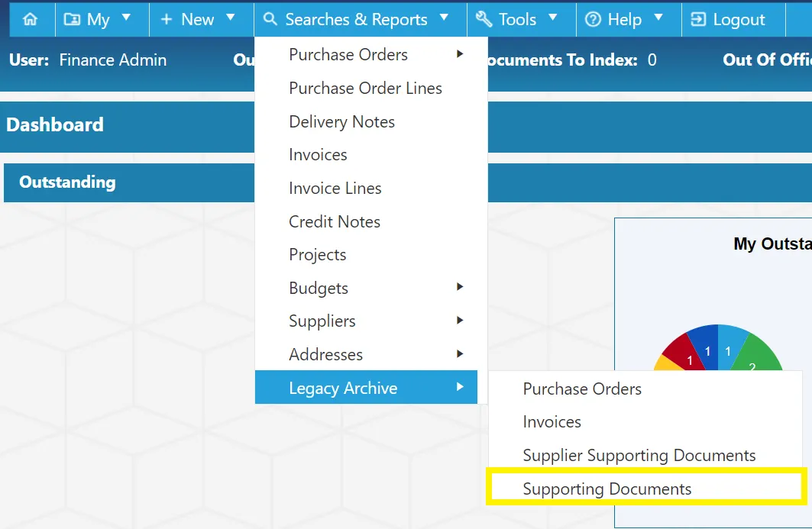Expand the My dropdown arrow
The width and height of the screenshot is (812, 529).
(126, 18)
